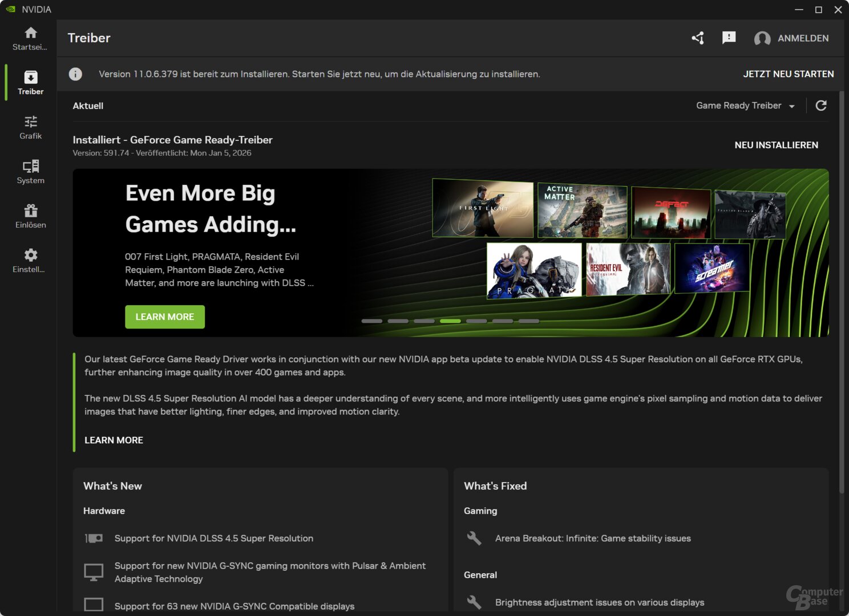
Task: Refresh the driver list with reload icon
Action: pos(821,106)
